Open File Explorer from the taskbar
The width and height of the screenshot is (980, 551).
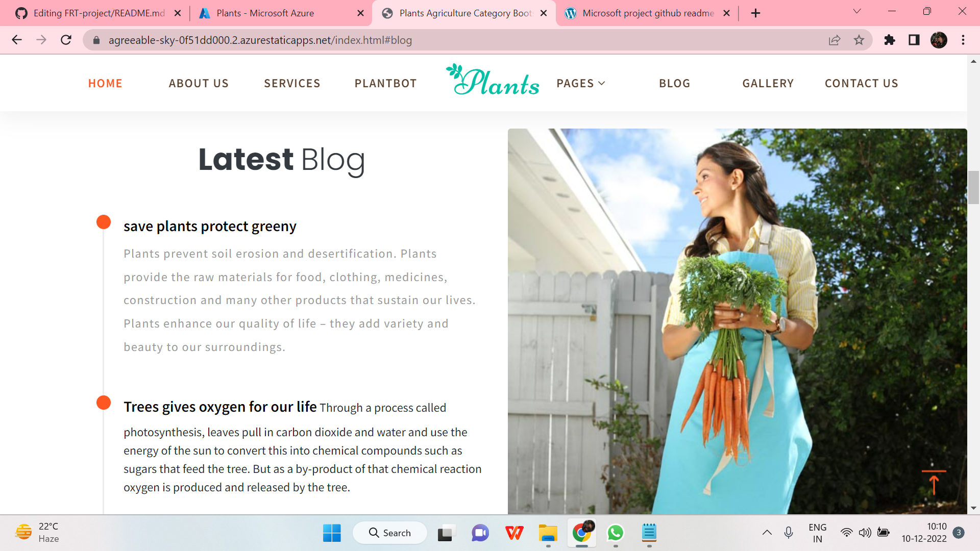(x=548, y=533)
